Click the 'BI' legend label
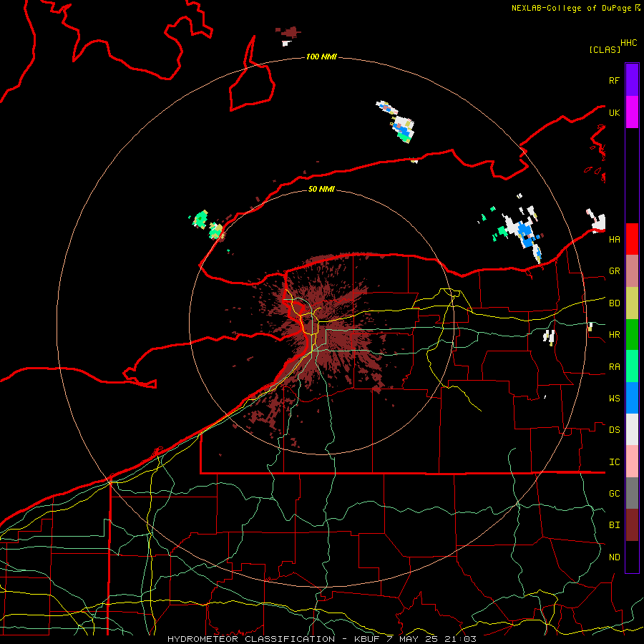 tap(614, 525)
